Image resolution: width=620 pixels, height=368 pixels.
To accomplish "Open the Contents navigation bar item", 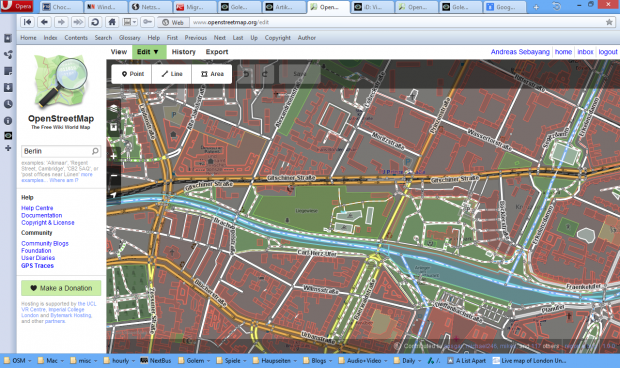I will [76, 38].
